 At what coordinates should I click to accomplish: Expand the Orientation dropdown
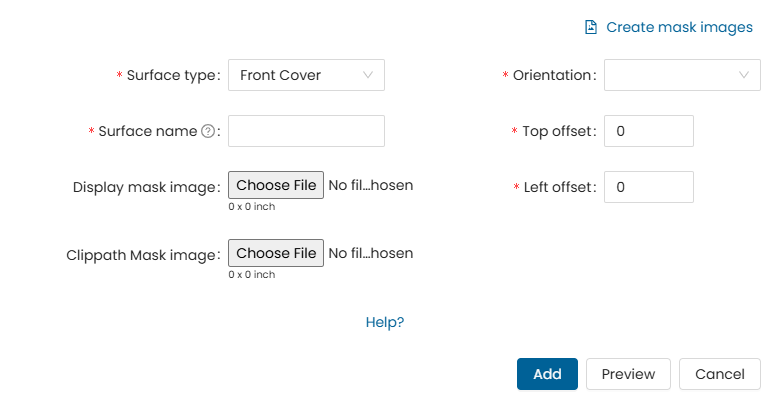tap(682, 75)
